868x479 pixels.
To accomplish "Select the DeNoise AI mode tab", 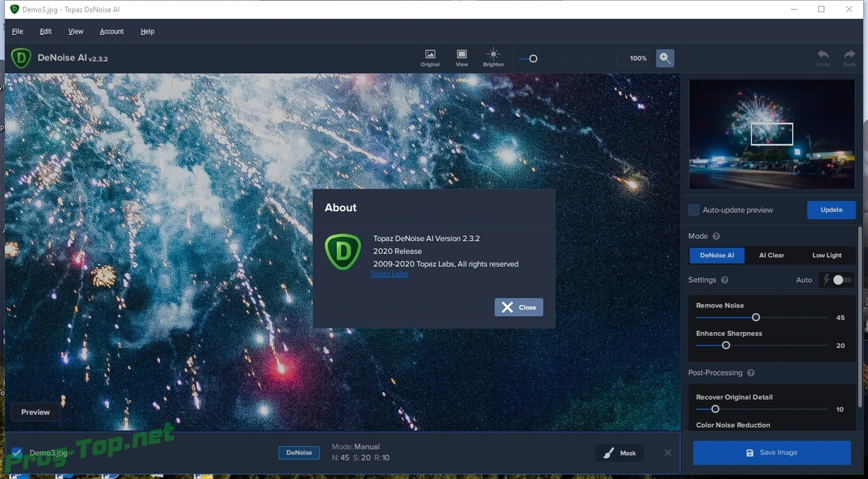I will coord(717,255).
